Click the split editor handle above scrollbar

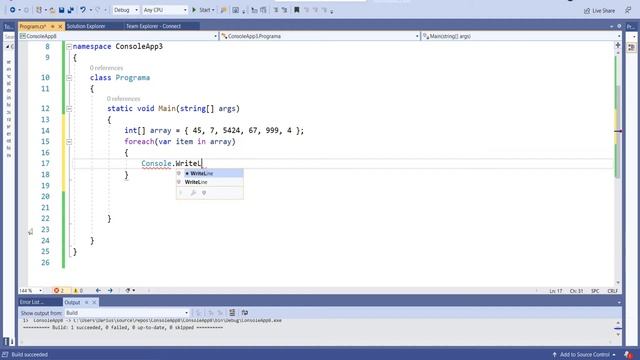click(618, 45)
